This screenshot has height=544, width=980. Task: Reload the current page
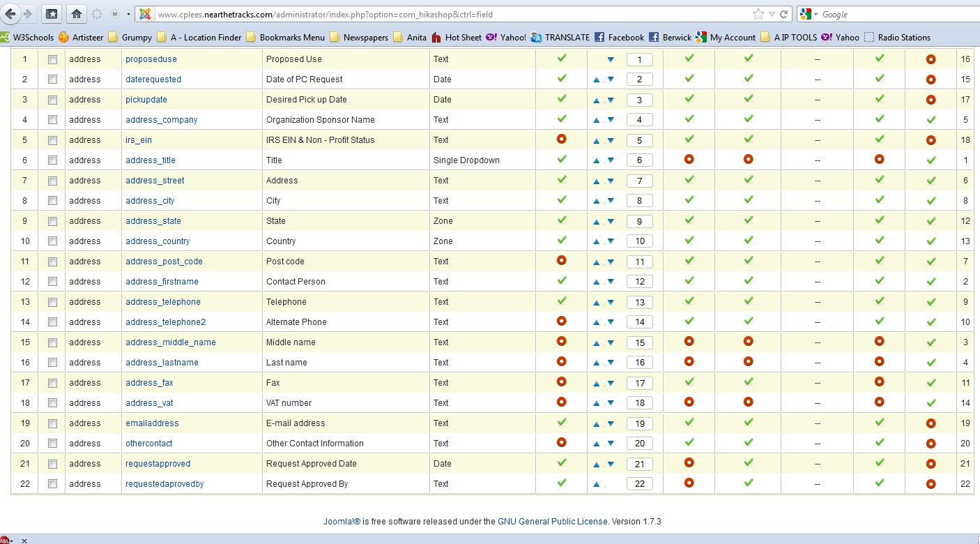tap(784, 14)
